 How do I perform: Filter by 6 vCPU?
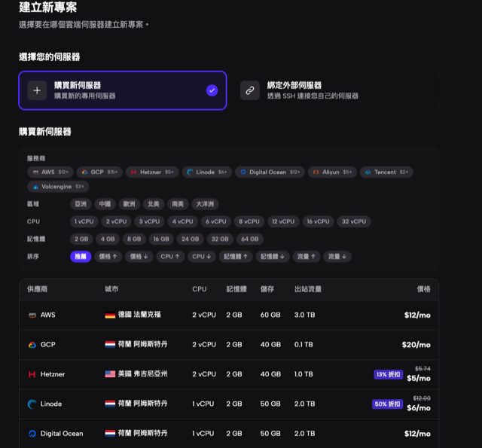[x=216, y=221]
